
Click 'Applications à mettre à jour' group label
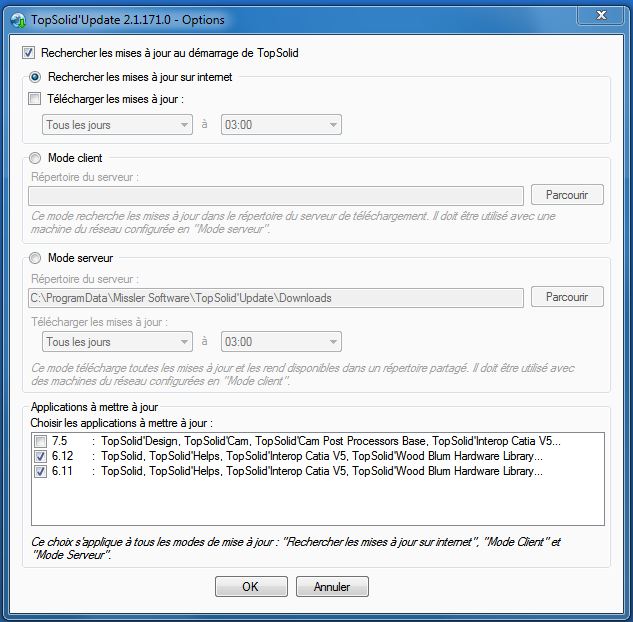point(94,407)
